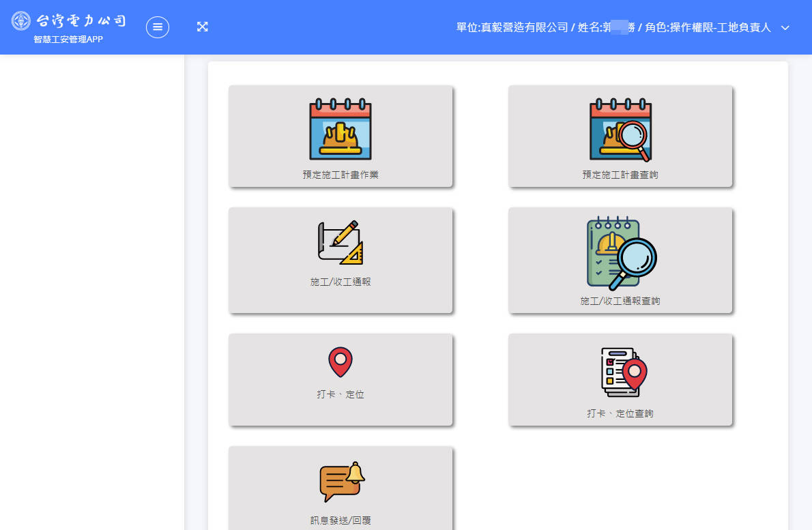Click the 打卡、定位查詢 label
The width and height of the screenshot is (812, 530).
(x=620, y=413)
